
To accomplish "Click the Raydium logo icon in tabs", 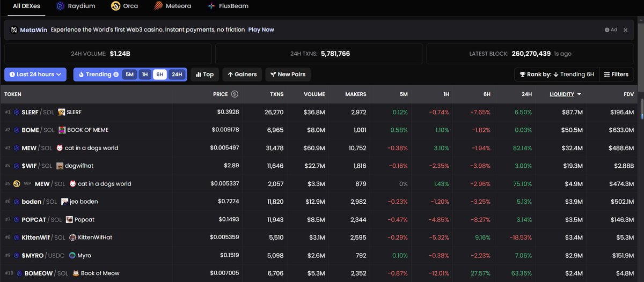I will [61, 6].
